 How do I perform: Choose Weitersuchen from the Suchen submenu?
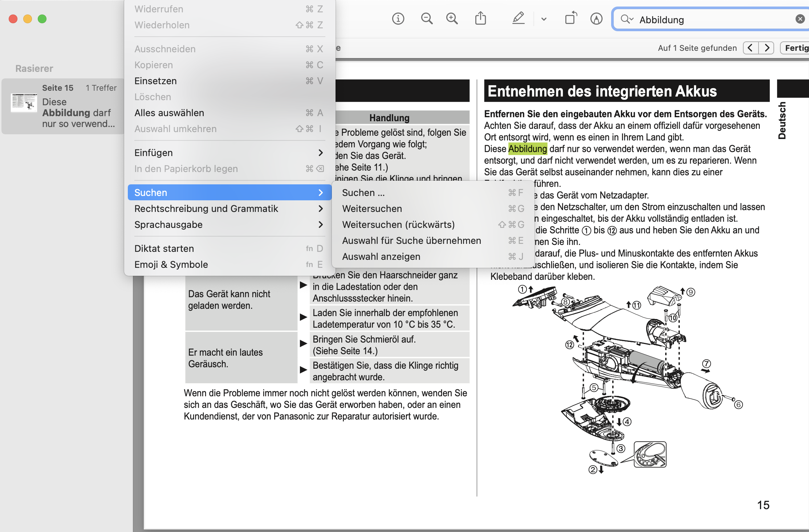372,208
